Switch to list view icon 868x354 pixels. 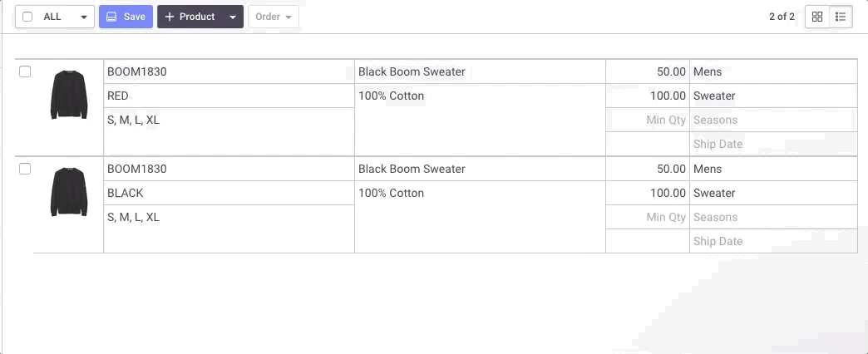pyautogui.click(x=841, y=17)
